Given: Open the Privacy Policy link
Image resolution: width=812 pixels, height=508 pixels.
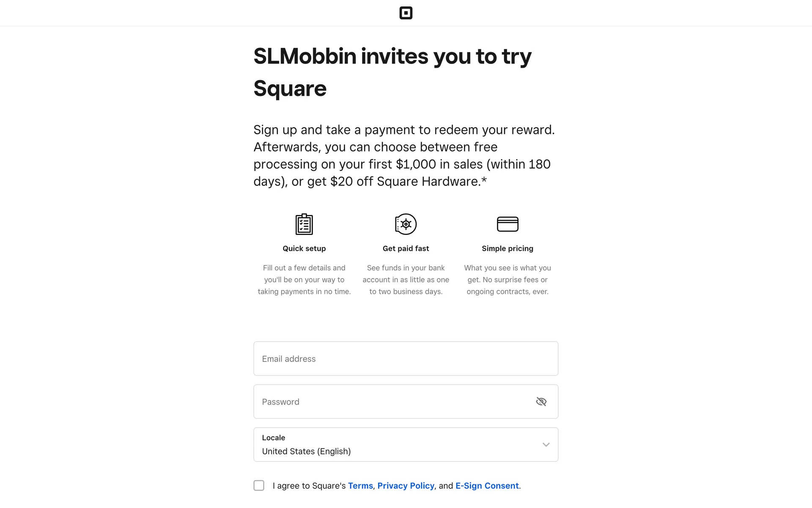Looking at the screenshot, I should (x=406, y=486).
